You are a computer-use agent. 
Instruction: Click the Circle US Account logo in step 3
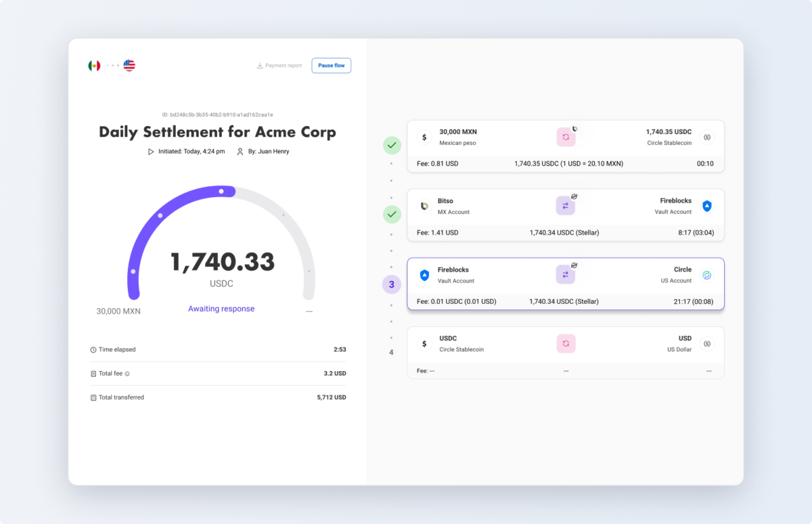pos(707,276)
